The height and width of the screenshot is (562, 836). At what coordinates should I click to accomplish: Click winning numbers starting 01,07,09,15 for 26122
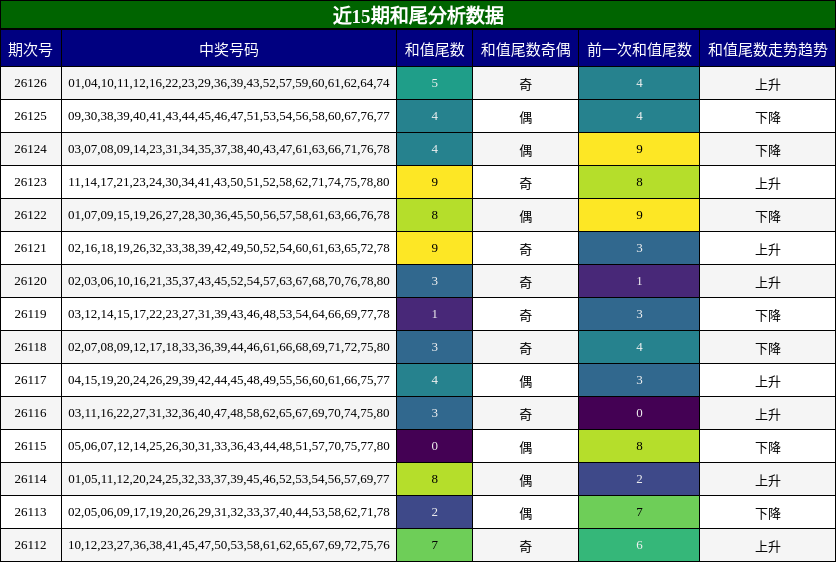pyautogui.click(x=229, y=215)
